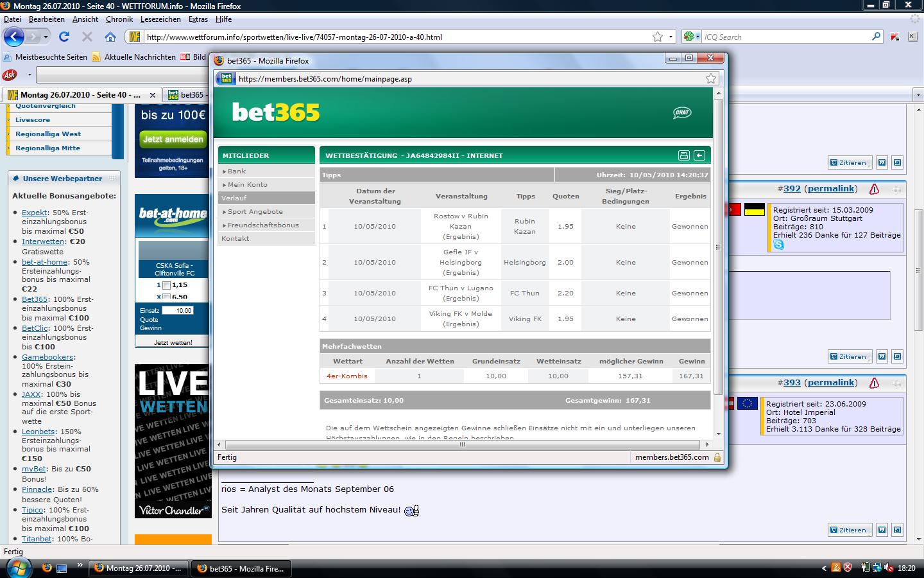
Task: Tick the 1,15 odds checkbox in bet-at-home widget
Action: [166, 285]
